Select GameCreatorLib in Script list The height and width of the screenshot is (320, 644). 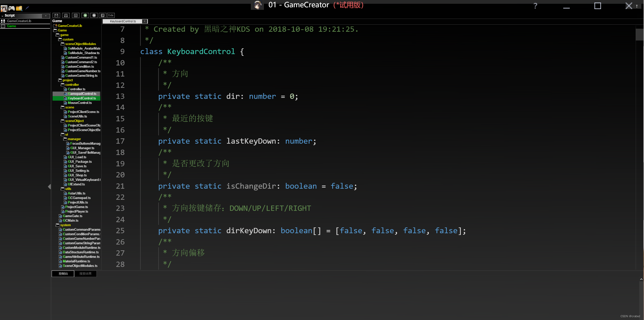[x=19, y=21]
